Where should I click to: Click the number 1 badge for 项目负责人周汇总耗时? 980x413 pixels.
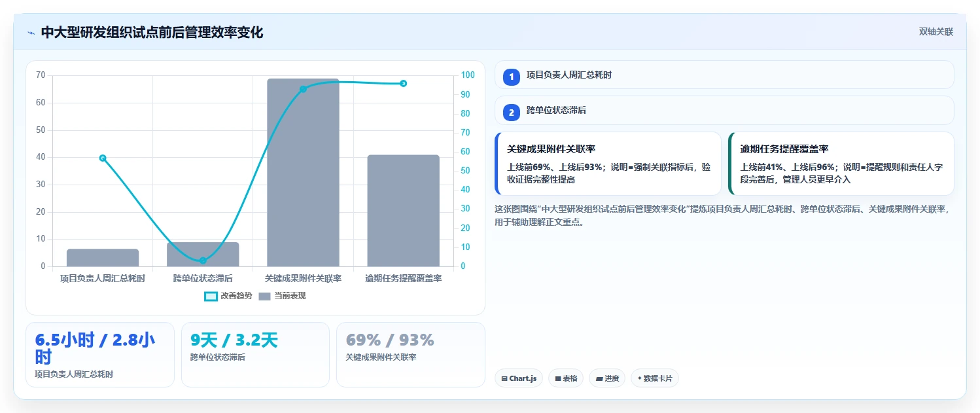click(512, 77)
